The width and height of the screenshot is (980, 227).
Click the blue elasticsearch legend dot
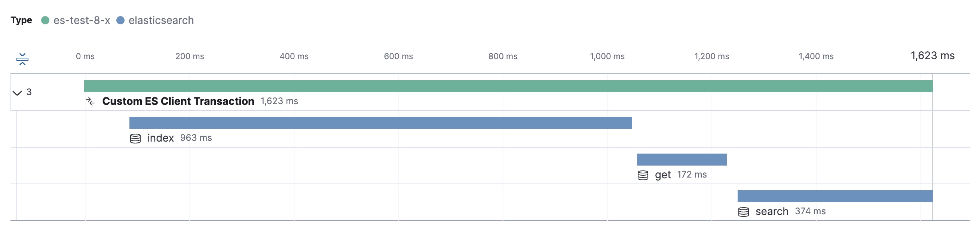[121, 19]
